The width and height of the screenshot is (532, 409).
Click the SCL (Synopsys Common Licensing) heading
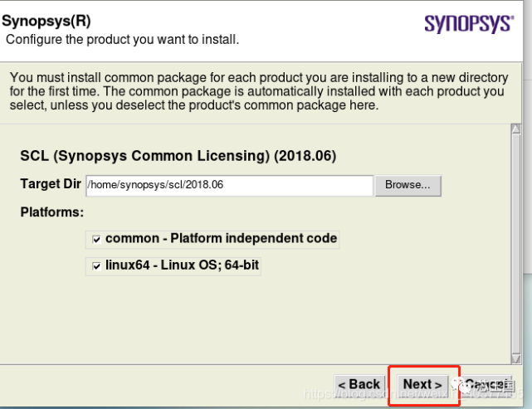(178, 156)
